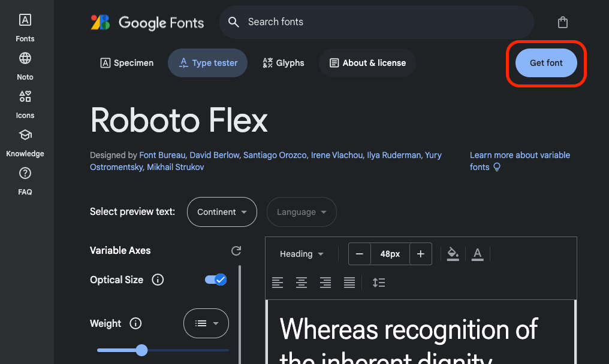Open the text color picker icon
Image resolution: width=609 pixels, height=364 pixels.
coord(477,254)
